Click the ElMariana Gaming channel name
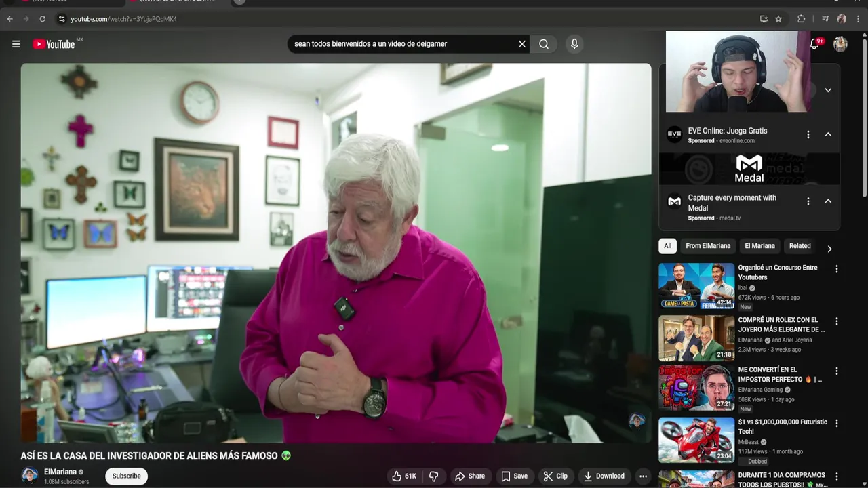The height and width of the screenshot is (488, 868). (x=760, y=390)
